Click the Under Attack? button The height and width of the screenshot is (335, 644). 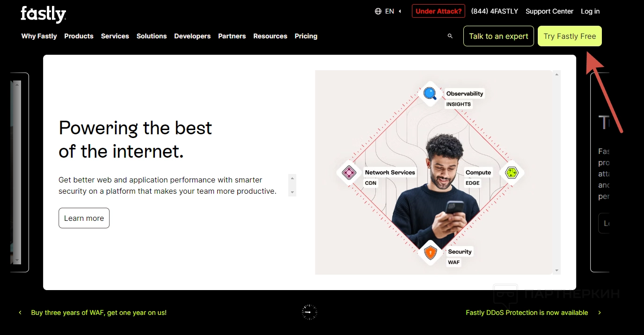pos(439,11)
